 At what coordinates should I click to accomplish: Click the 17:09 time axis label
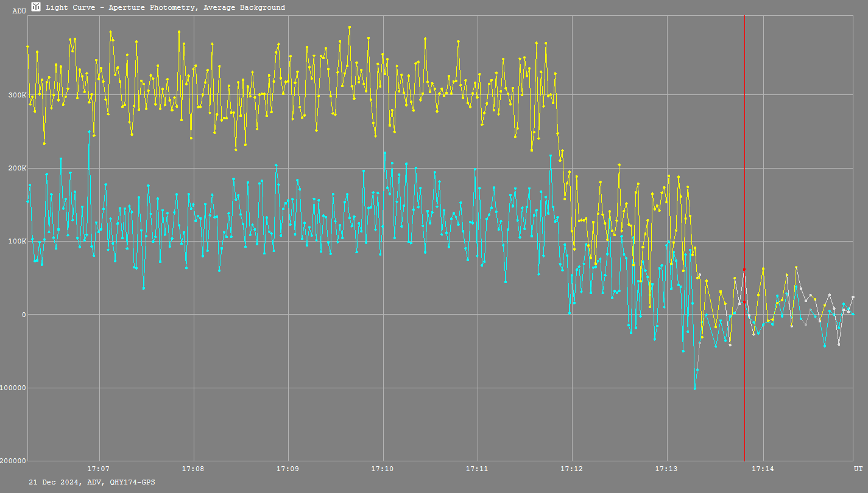coord(288,469)
